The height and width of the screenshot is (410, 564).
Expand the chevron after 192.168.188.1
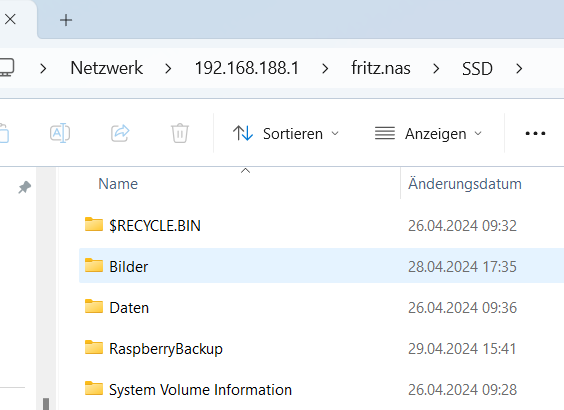click(325, 68)
